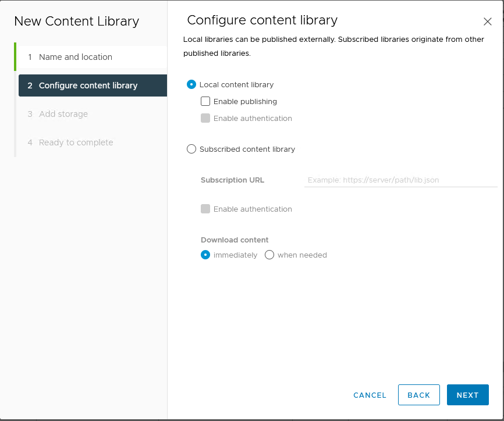This screenshot has width=504, height=421.
Task: Choose the Subscribed content library radio button
Action: (191, 149)
